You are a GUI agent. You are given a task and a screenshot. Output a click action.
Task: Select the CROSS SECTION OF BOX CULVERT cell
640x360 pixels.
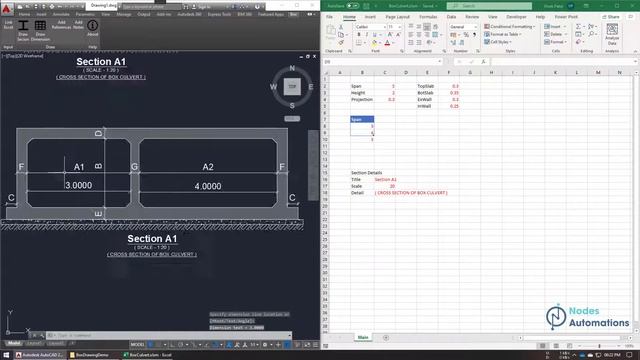pyautogui.click(x=411, y=193)
